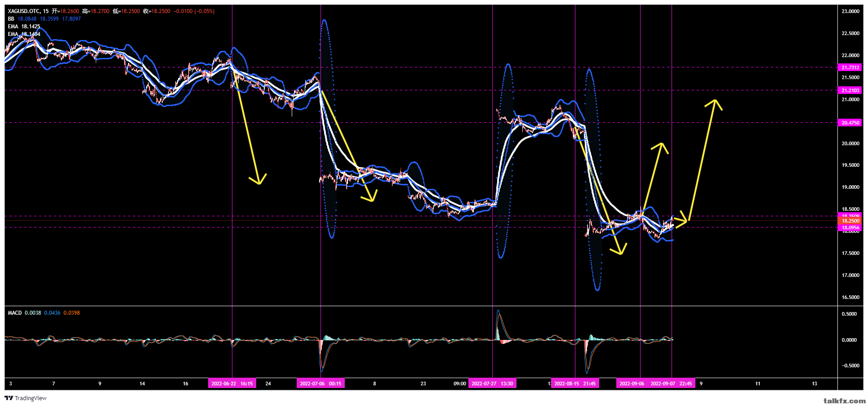Click the BB upper value 18.3599
Image resolution: width=868 pixels, height=406 pixels.
click(x=49, y=19)
